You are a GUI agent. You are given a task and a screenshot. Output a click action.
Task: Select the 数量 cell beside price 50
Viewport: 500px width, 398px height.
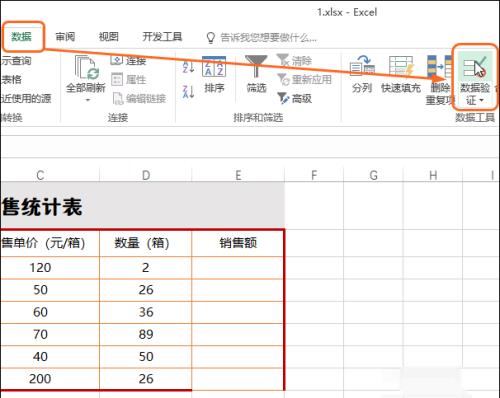point(146,290)
